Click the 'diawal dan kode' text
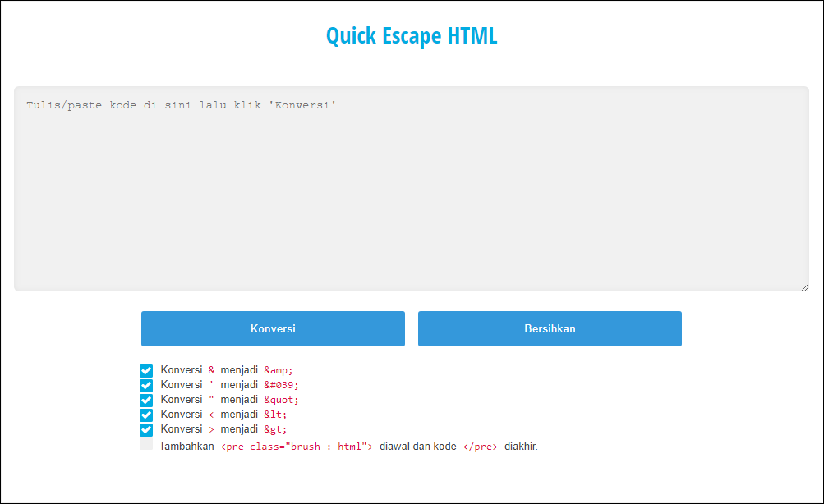This screenshot has width=824, height=504. [x=418, y=447]
